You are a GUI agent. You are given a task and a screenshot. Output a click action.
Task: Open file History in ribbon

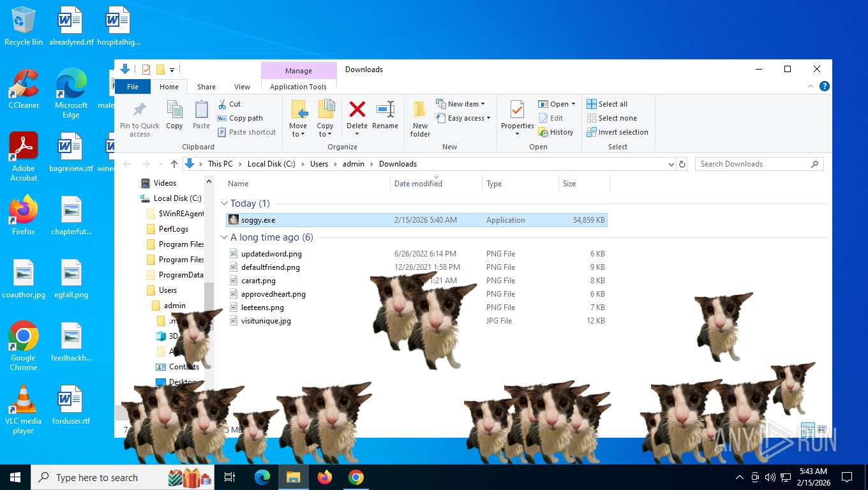tap(556, 132)
